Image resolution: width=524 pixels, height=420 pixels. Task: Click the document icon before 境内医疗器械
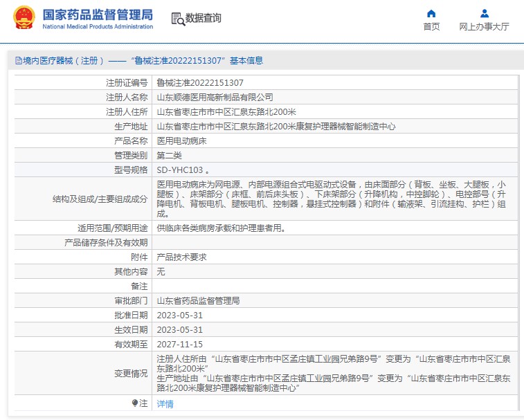point(18,61)
